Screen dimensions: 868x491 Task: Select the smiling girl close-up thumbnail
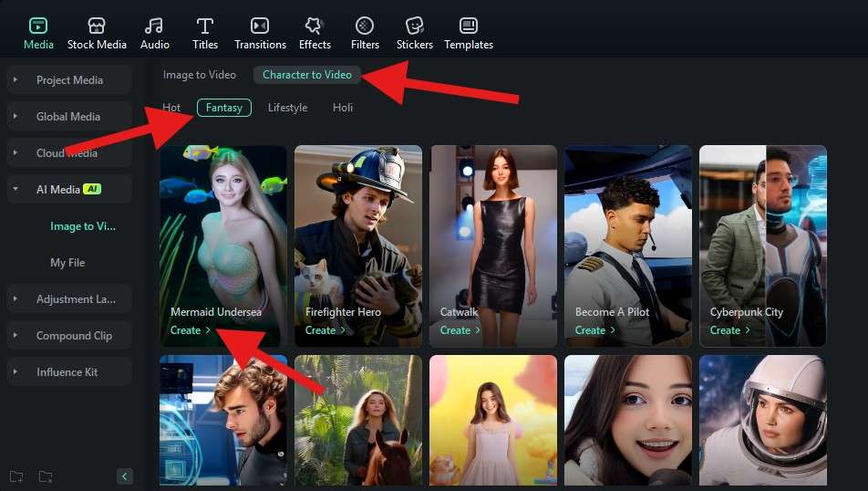628,421
